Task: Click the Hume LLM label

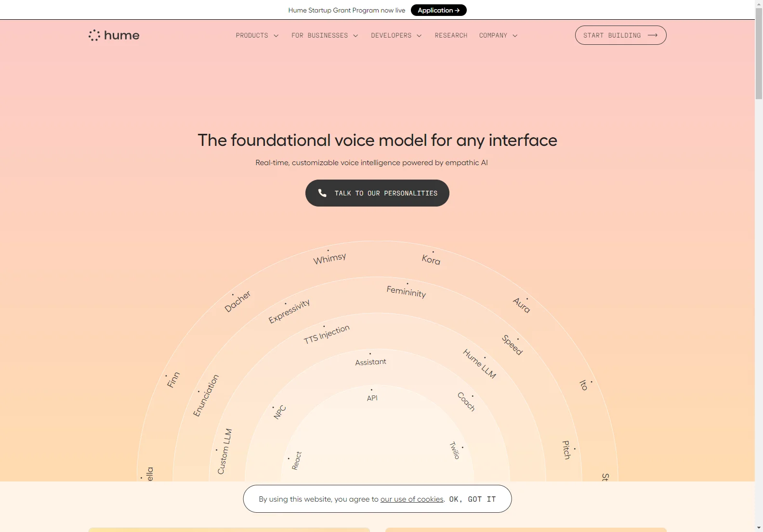Action: point(479,363)
